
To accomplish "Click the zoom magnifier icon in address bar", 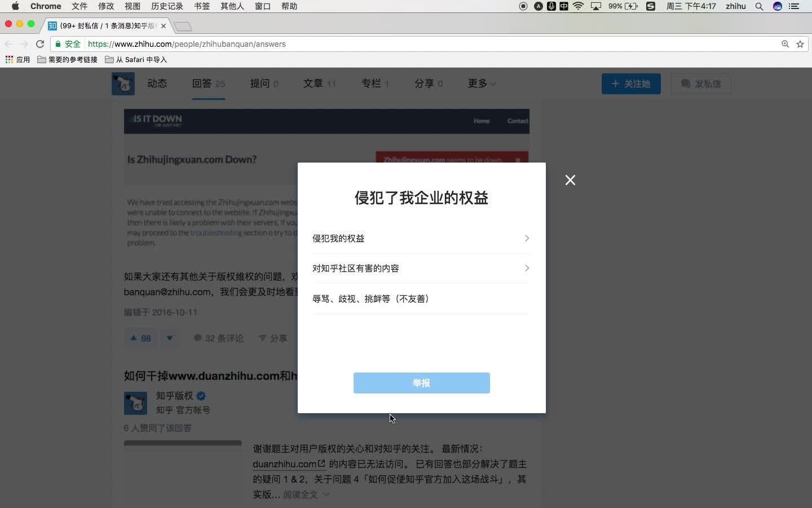I will click(x=785, y=44).
